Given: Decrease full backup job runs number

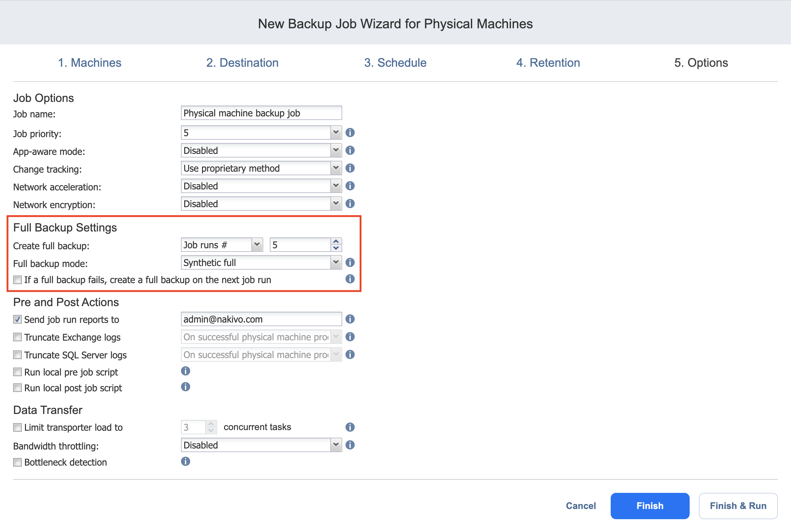Looking at the screenshot, I should [x=336, y=248].
